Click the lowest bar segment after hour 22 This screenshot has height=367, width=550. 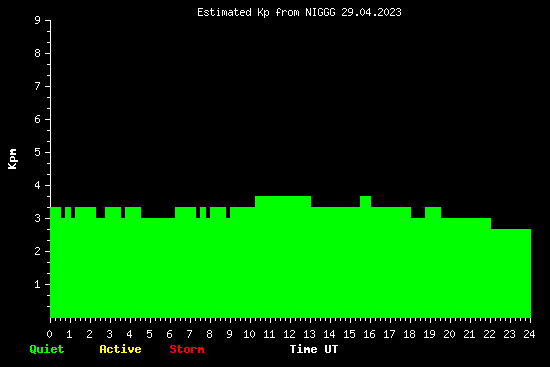tap(511, 273)
